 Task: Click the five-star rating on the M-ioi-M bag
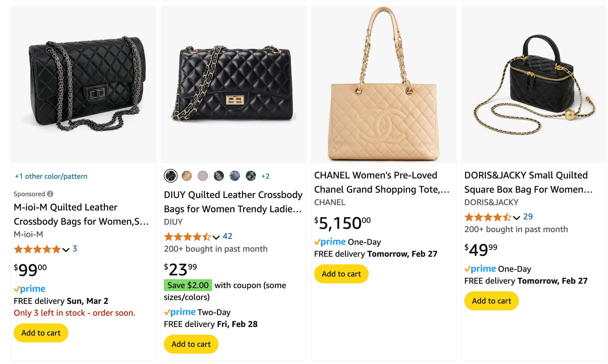click(x=37, y=250)
